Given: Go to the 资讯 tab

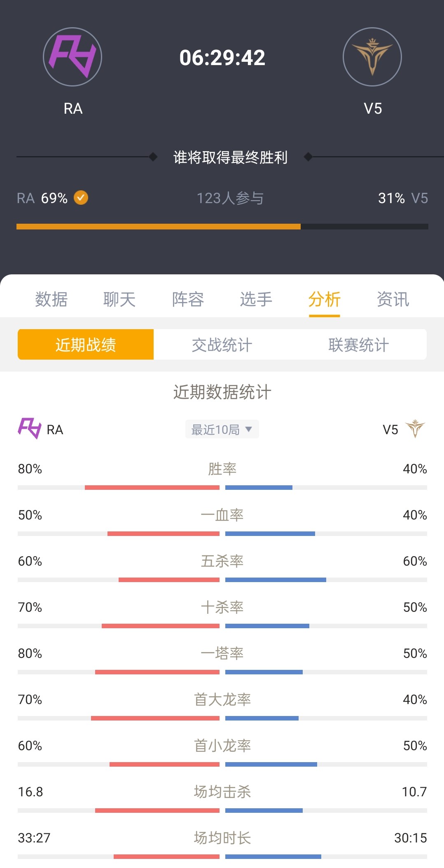Looking at the screenshot, I should tap(393, 299).
